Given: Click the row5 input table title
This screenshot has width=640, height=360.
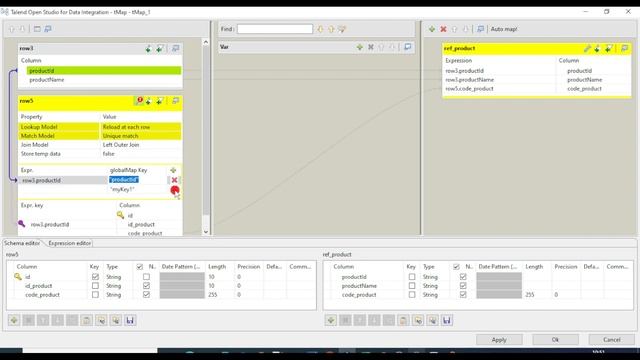Looking at the screenshot, I should click(x=27, y=101).
